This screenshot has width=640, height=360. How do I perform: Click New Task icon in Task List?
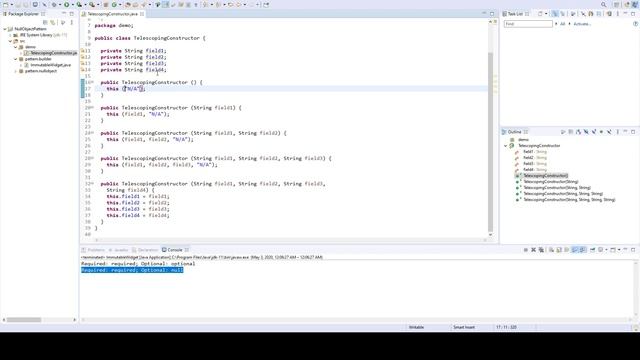(x=540, y=14)
